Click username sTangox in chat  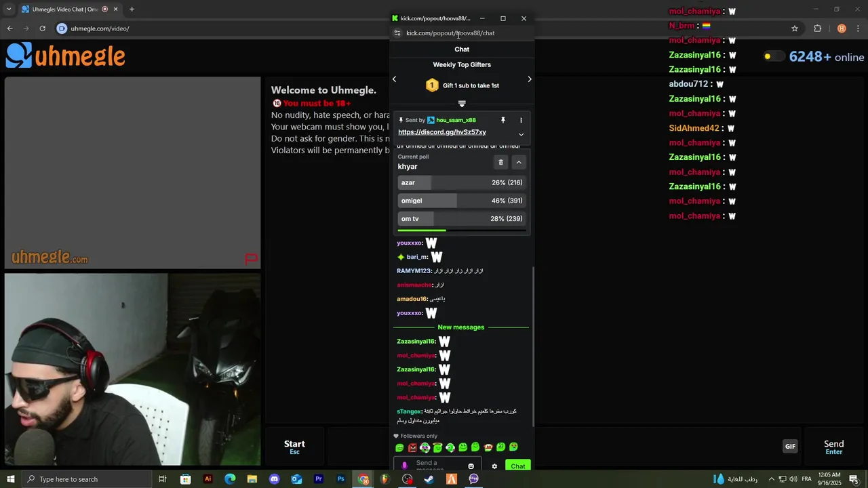coord(409,411)
